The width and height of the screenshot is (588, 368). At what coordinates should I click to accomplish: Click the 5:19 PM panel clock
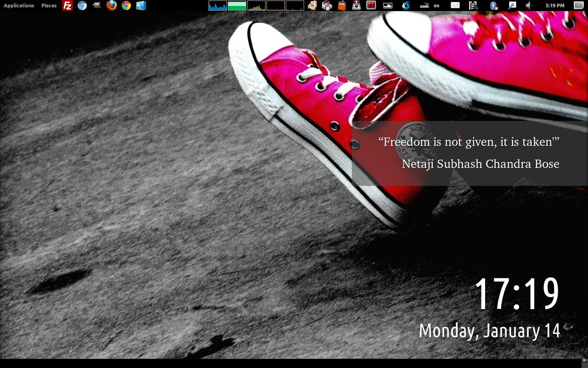(x=555, y=6)
